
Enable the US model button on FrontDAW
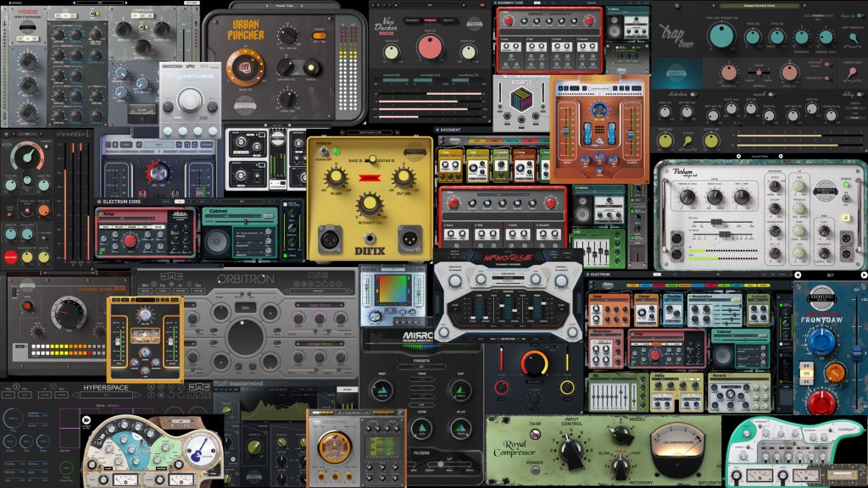807,372
